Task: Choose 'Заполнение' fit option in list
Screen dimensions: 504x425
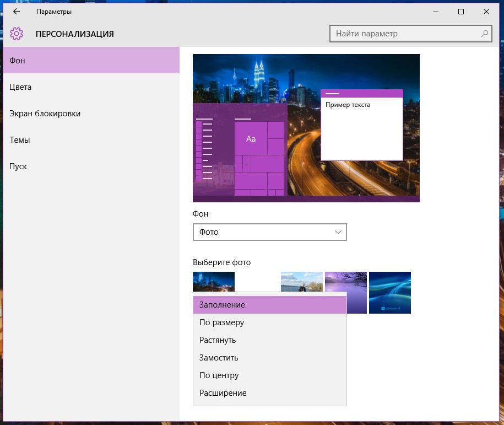Action: click(x=269, y=305)
